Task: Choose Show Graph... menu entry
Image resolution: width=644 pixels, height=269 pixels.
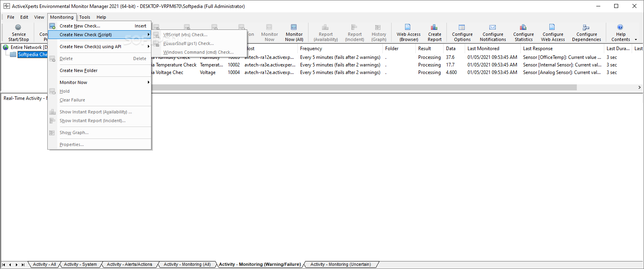Action: click(x=99, y=133)
